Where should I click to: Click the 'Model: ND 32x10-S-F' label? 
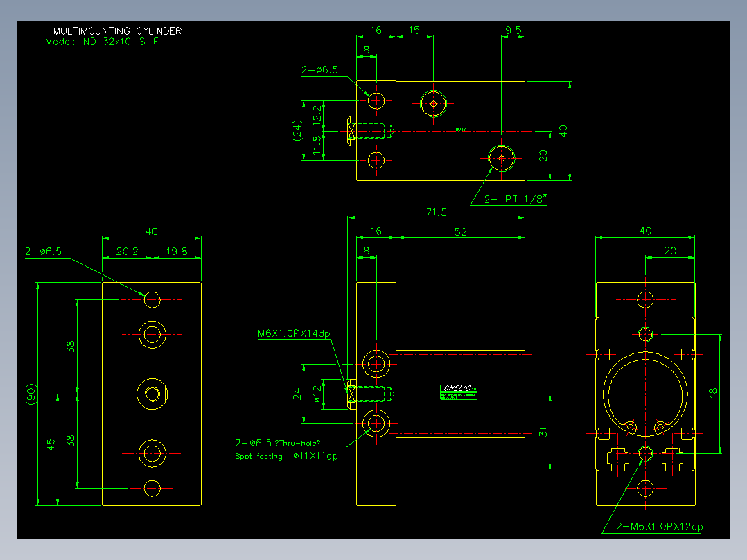click(101, 42)
